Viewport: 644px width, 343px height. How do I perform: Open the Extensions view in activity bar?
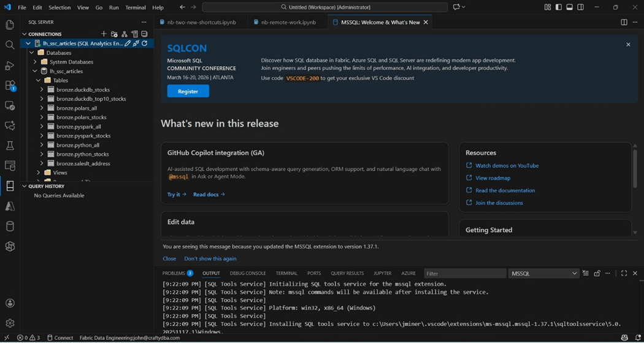click(10, 86)
